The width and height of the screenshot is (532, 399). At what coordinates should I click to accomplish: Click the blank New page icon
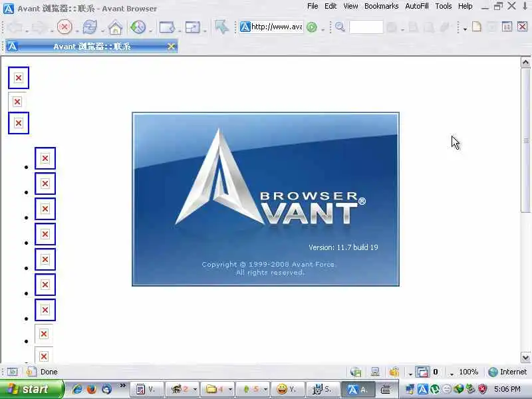pyautogui.click(x=477, y=27)
